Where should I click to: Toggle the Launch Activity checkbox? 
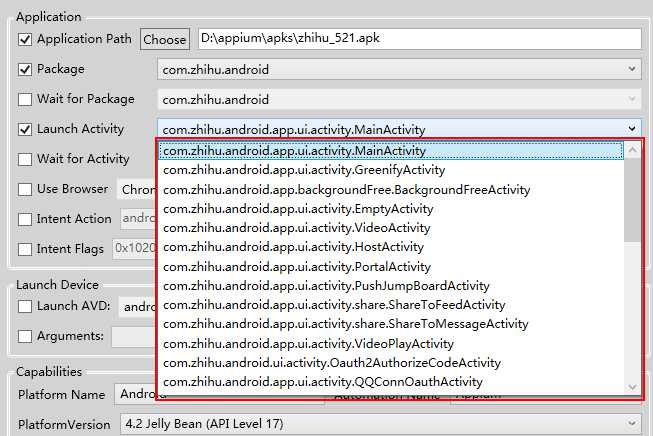[x=25, y=129]
